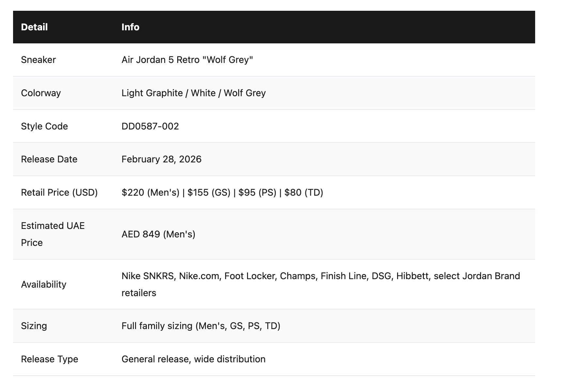Image resolution: width=573 pixels, height=392 pixels.
Task: Select the Release Type label
Action: tap(49, 359)
